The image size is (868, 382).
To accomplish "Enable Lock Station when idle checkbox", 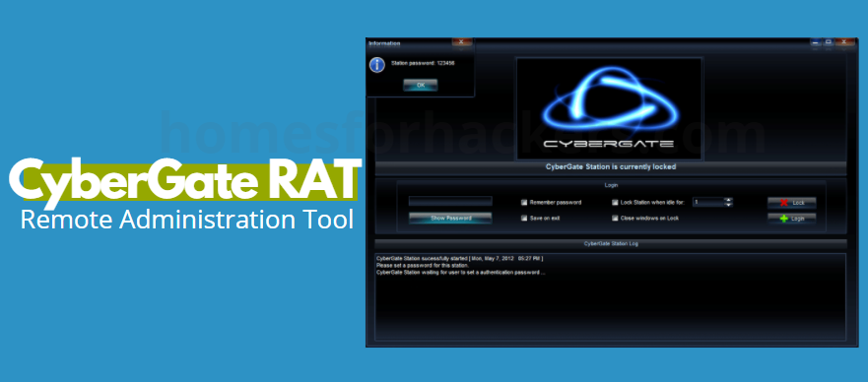I will [615, 203].
